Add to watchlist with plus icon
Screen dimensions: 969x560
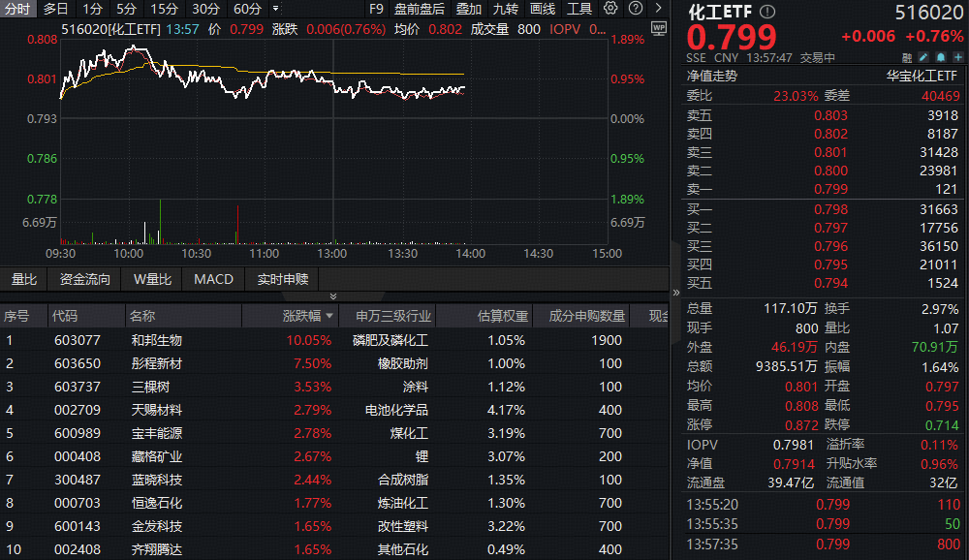[957, 58]
